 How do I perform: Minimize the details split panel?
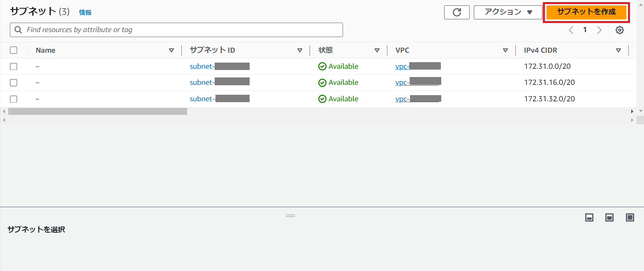589,217
